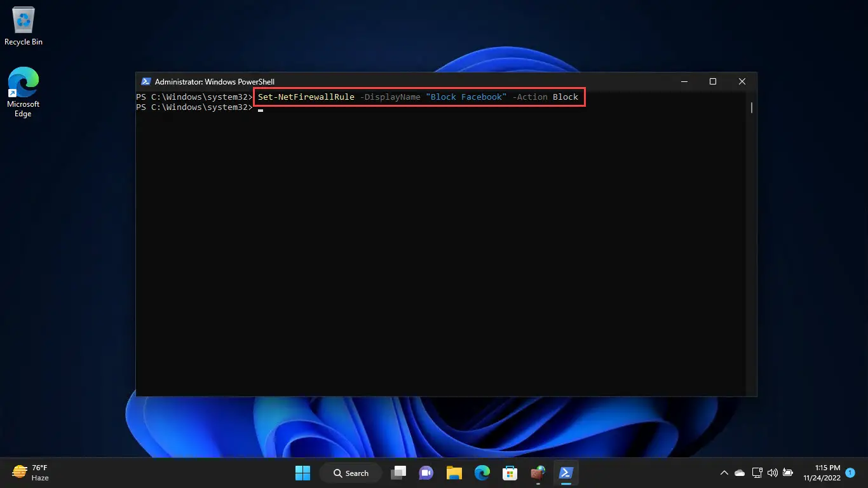Open the Recycle Bin desktop icon
The width and height of the screenshot is (868, 488).
[24, 27]
